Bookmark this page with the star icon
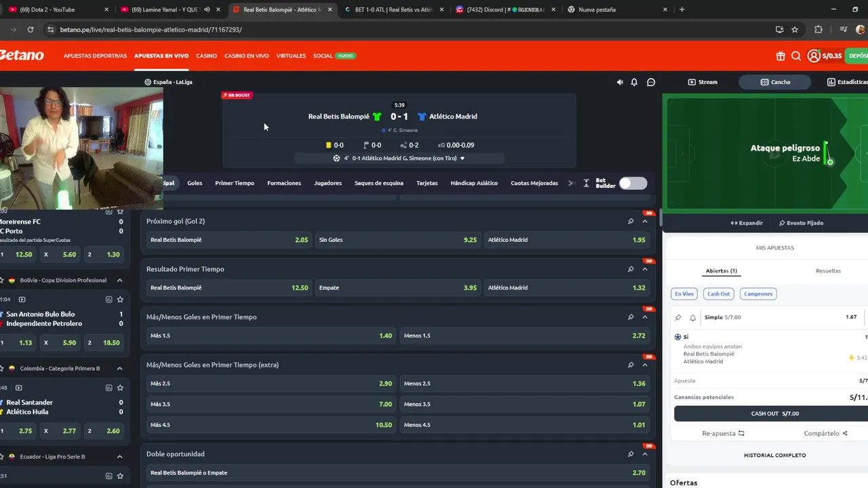 pos(795,30)
